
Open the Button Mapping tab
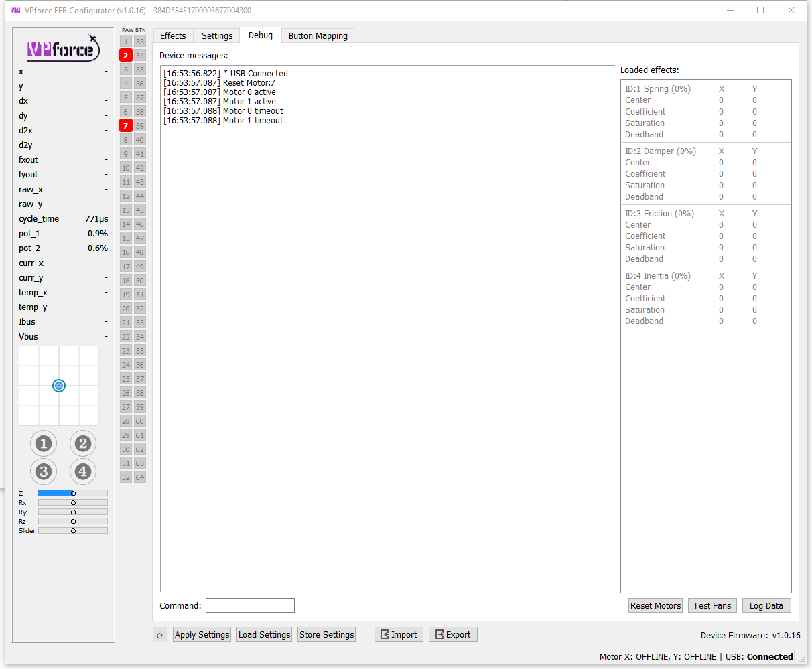[x=318, y=35]
